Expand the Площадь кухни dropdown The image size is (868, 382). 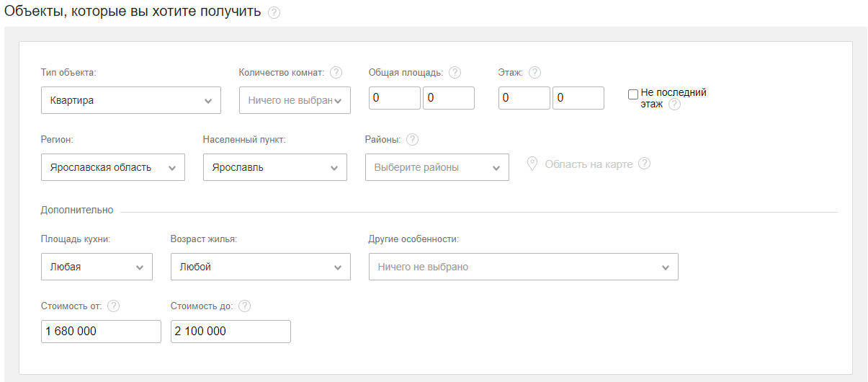(97, 267)
